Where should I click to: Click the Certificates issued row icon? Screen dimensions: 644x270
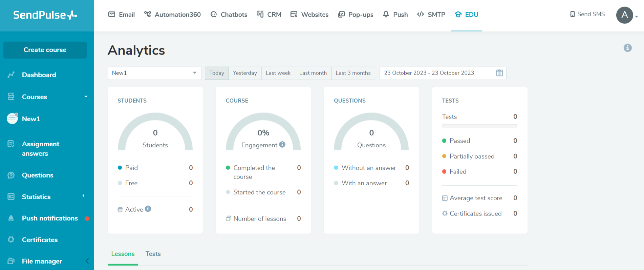click(445, 213)
